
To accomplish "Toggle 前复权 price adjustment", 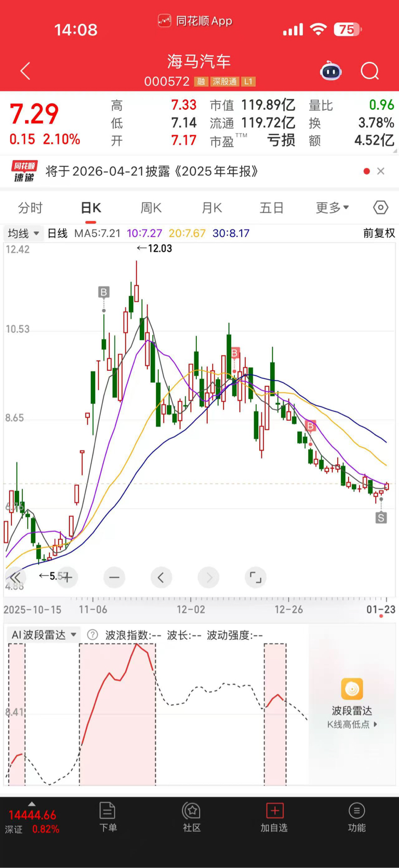I will (379, 233).
